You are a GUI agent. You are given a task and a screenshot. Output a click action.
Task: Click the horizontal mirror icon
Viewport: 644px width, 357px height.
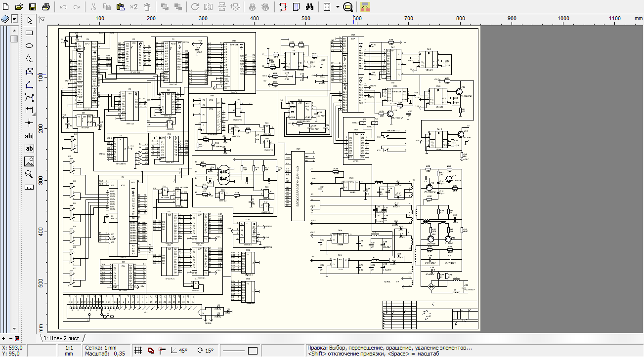tap(209, 7)
